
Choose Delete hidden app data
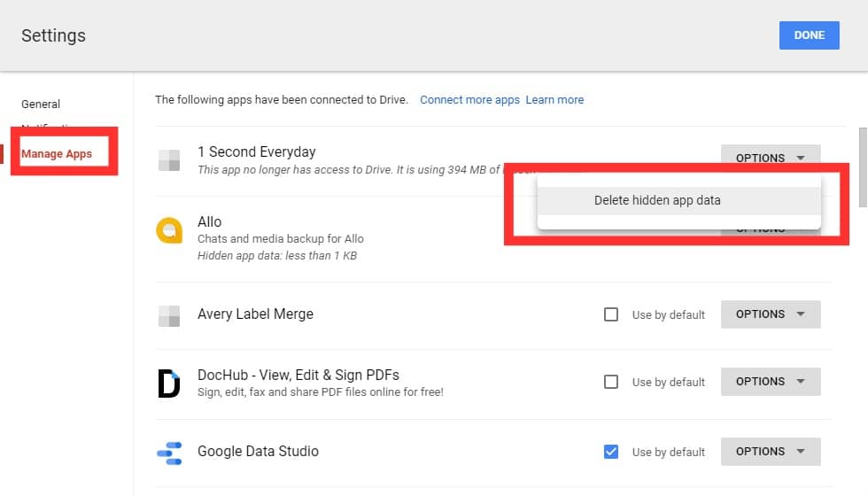678,200
